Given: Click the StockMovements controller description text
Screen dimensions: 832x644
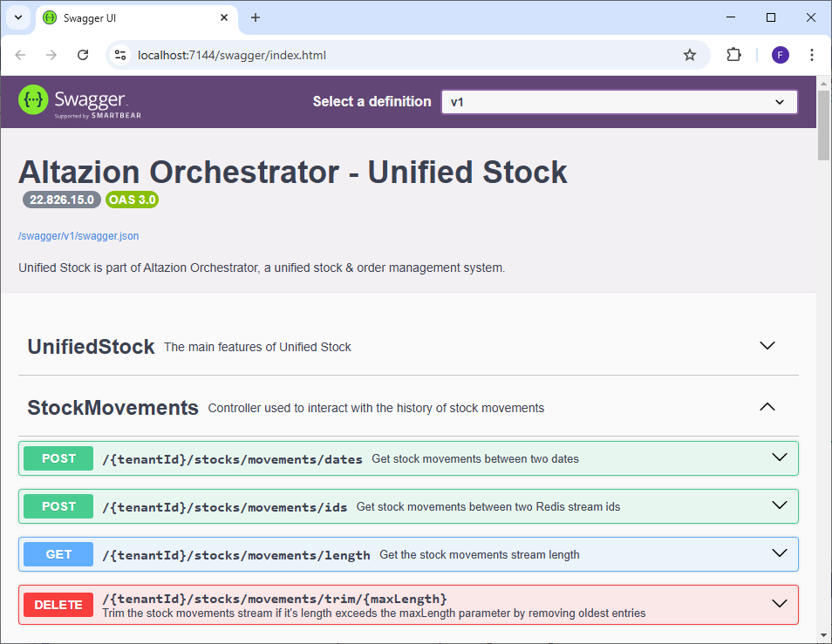Looking at the screenshot, I should [x=376, y=408].
